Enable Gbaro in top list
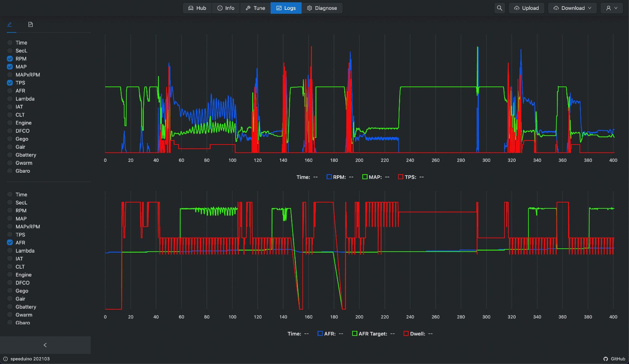 coord(10,171)
